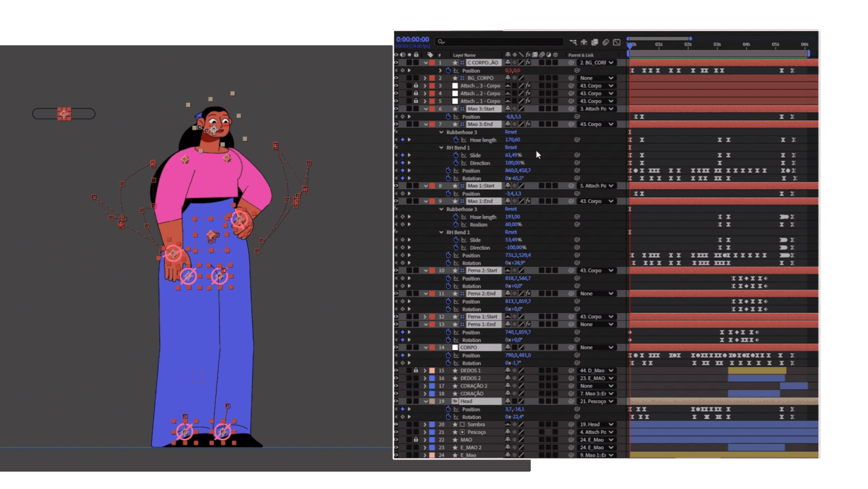Hide the Head layer 19 eye

tap(397, 402)
